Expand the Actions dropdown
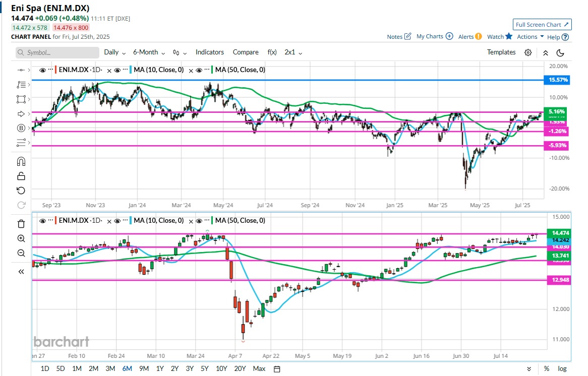 (x=530, y=36)
